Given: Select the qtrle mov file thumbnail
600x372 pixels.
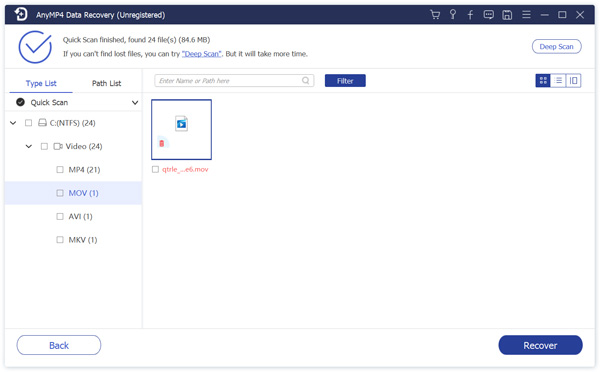Looking at the screenshot, I should coord(181,129).
